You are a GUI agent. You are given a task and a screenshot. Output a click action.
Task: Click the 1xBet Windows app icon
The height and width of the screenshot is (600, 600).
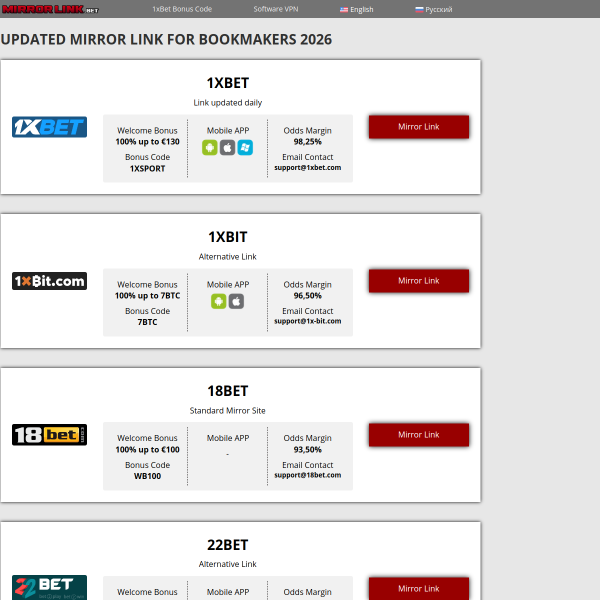click(245, 148)
